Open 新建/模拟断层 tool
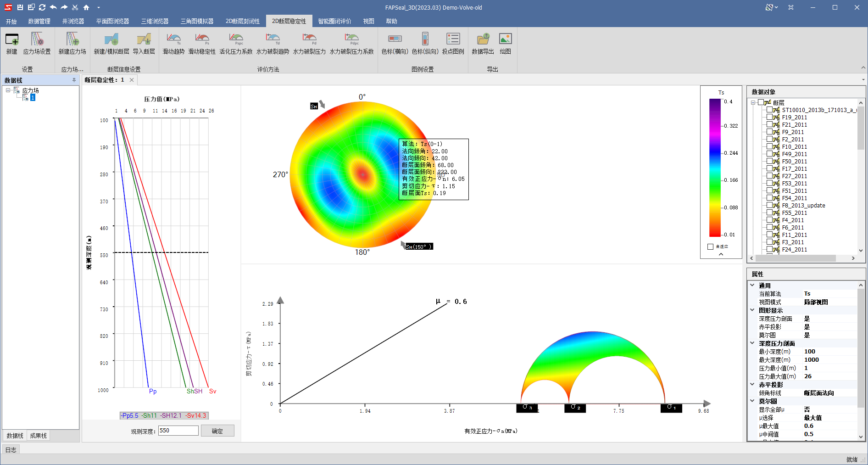The image size is (868, 465). [x=111, y=44]
